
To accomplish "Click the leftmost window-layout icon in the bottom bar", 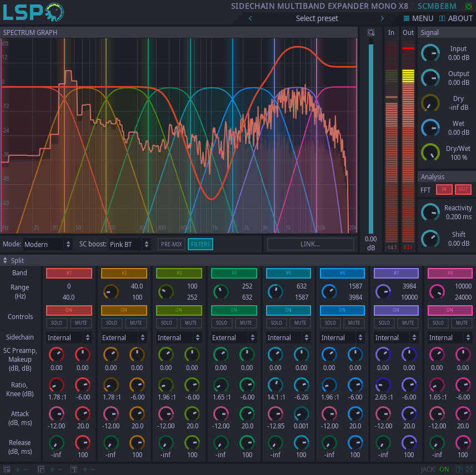I will tap(8, 469).
